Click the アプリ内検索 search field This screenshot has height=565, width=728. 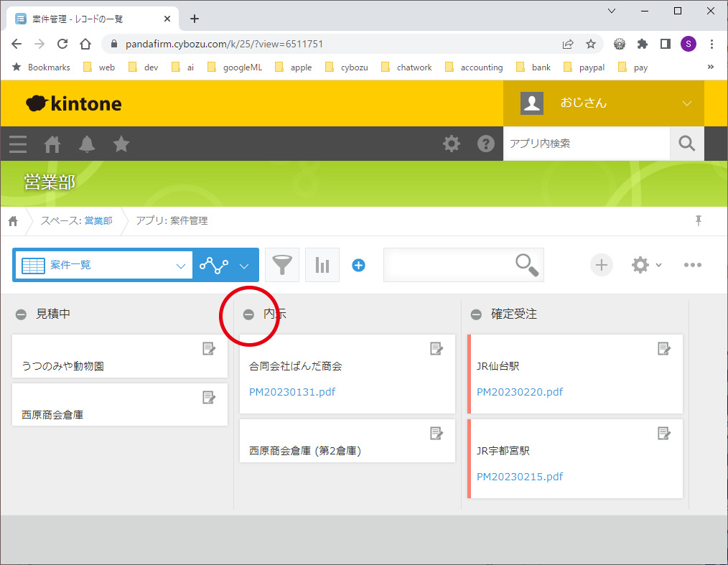pos(586,144)
